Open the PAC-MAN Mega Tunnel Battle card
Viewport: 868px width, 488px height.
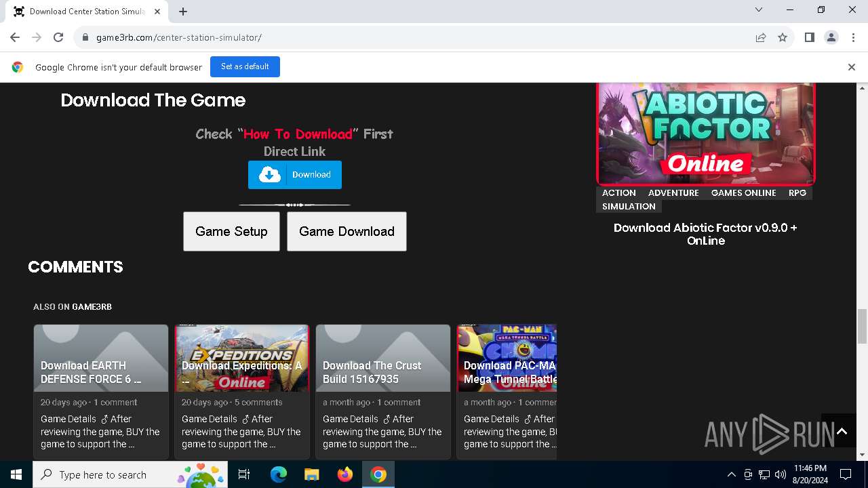point(507,391)
